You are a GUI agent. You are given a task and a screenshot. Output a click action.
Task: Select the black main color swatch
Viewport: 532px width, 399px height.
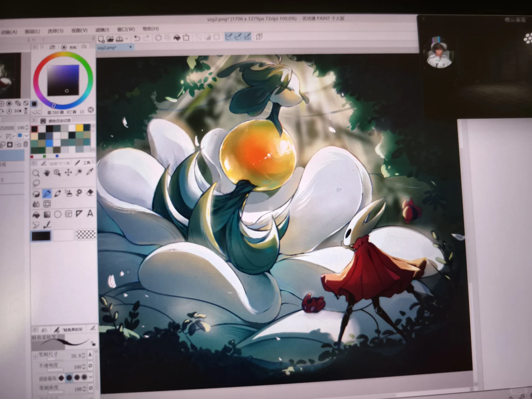coord(41,236)
